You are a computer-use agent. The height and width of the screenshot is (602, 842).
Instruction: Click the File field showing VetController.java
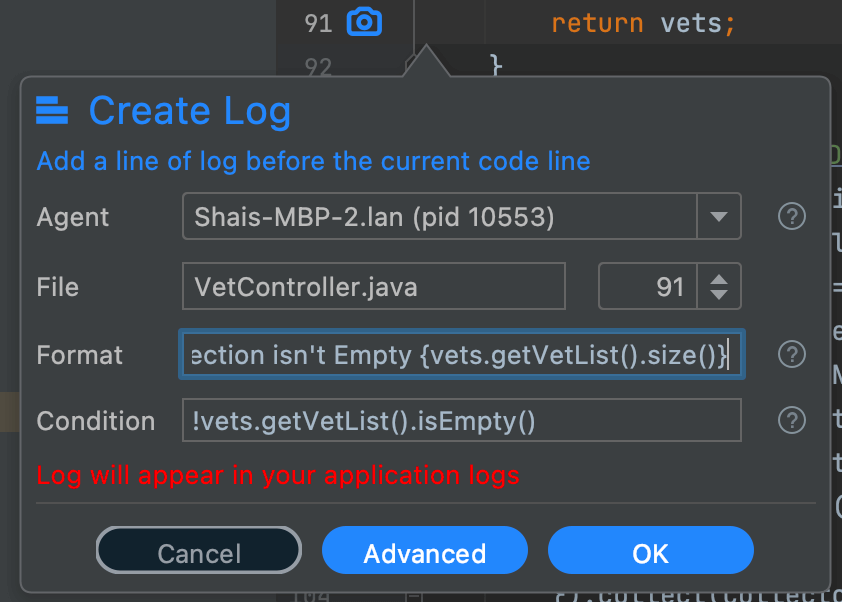[373, 286]
